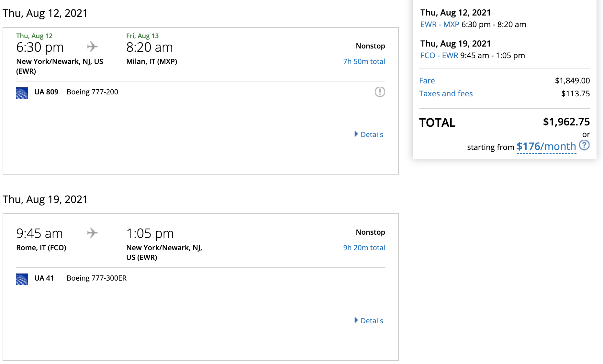Screen dimensions: 603x364
Task: Expand Details for the Rome to Newark flight
Action: [369, 321]
